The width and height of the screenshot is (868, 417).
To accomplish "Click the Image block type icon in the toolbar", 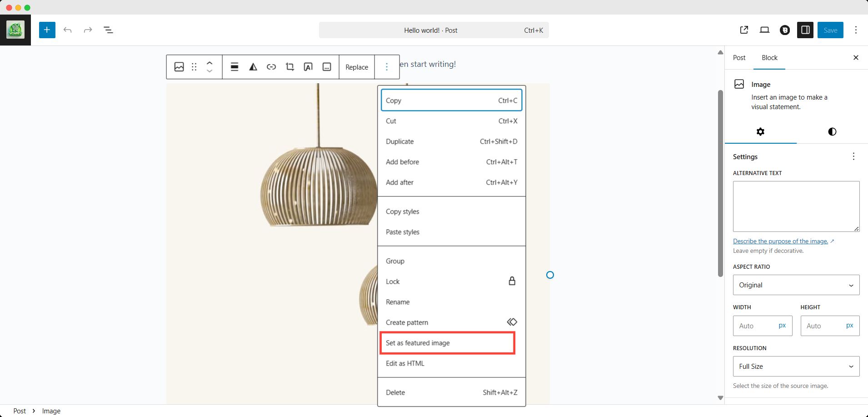I will point(179,67).
